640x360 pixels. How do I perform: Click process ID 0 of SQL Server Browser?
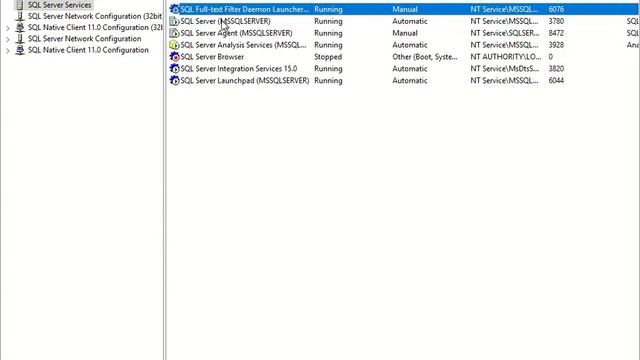coord(551,57)
